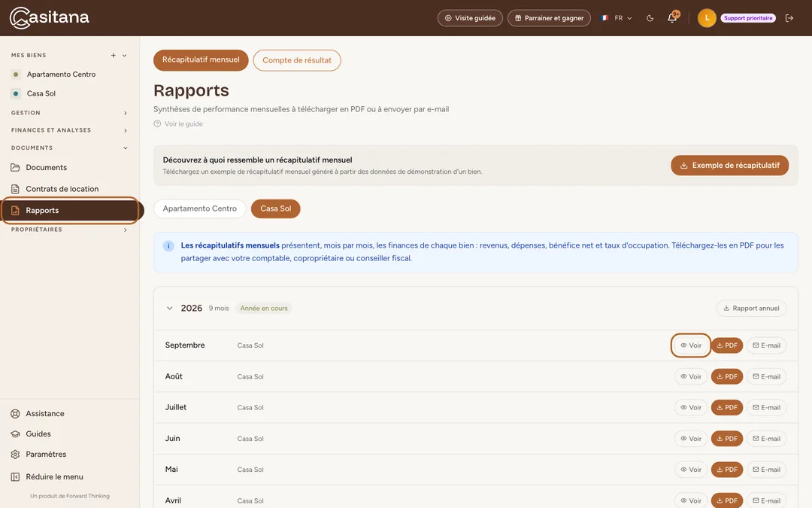Open Casa Sol in sidebar
812x508 pixels.
click(x=41, y=93)
